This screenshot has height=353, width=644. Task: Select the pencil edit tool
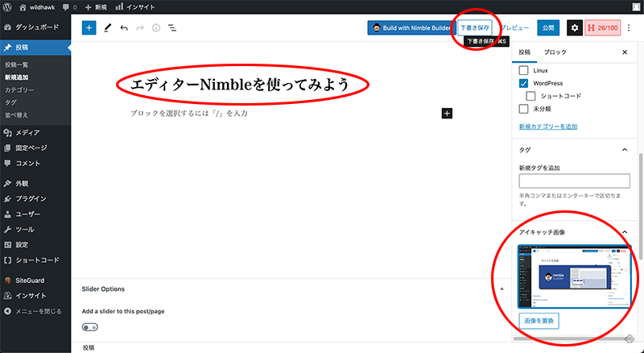pos(107,27)
